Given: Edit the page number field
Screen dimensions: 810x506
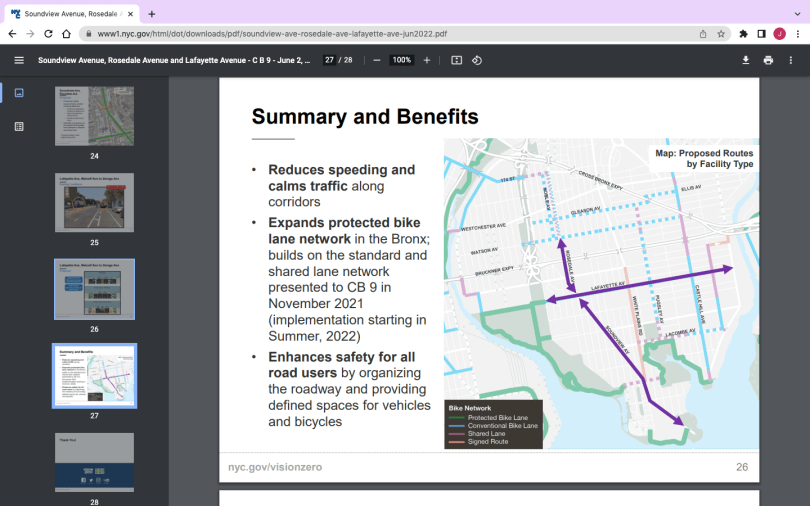Looking at the screenshot, I should click(x=329, y=60).
